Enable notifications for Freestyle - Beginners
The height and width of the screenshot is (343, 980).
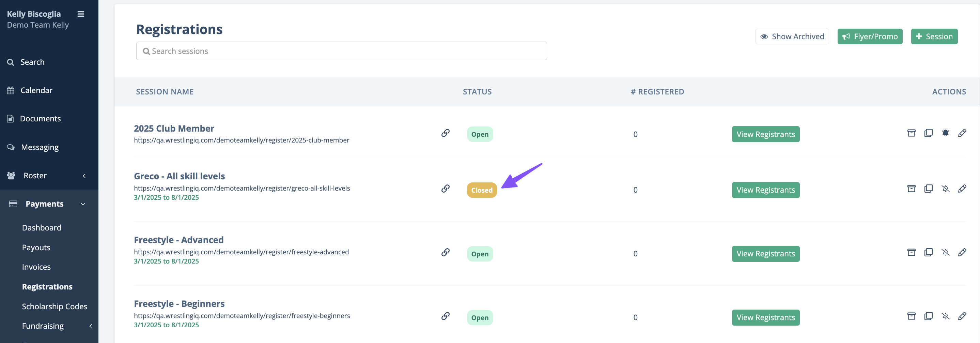click(x=945, y=316)
